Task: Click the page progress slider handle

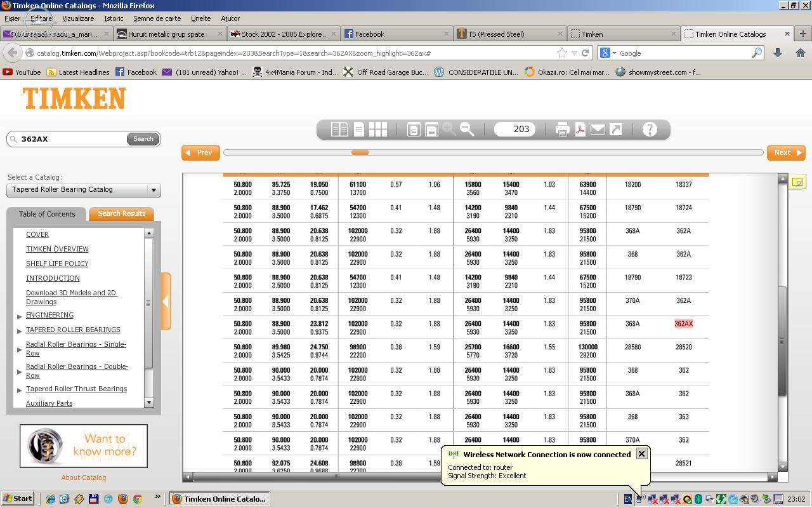Action: pyautogui.click(x=360, y=152)
